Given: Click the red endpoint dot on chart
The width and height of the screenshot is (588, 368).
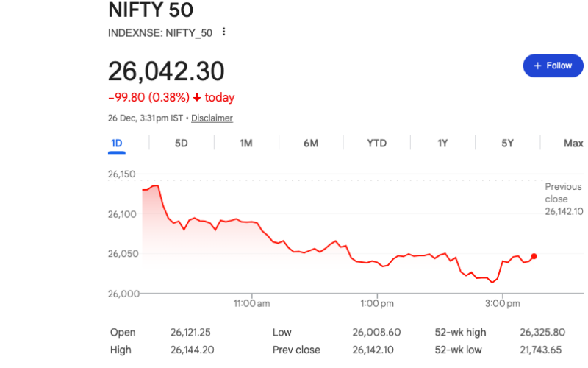Looking at the screenshot, I should coord(534,256).
